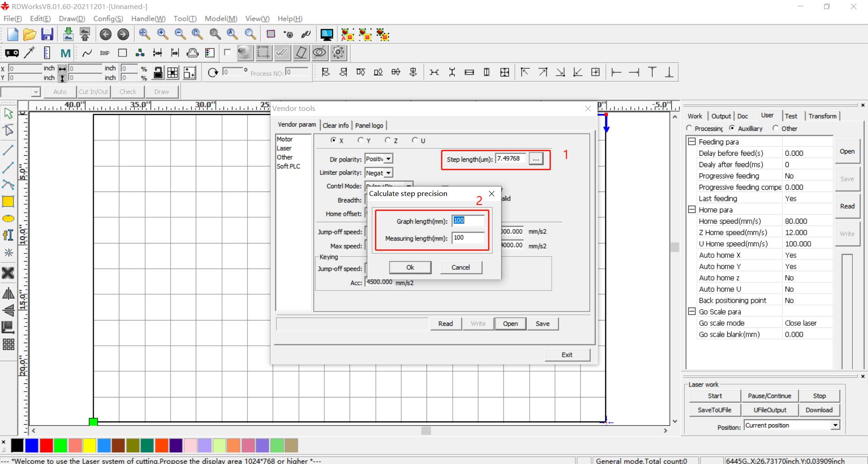
Task: Click the Export icon
Action: (x=85, y=34)
